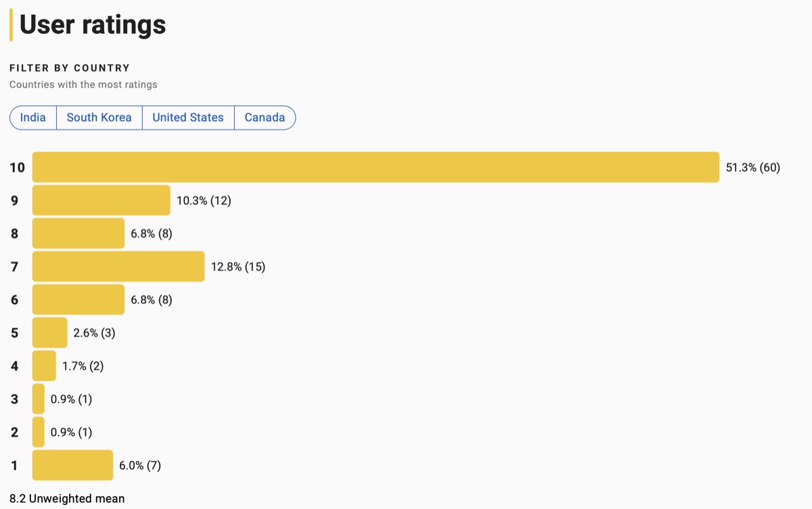Click the rating 10 bar

376,167
